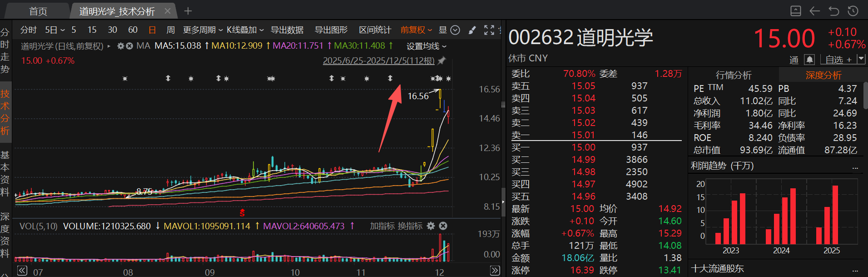
Task: Select the 60-minute K-line period
Action: tap(133, 30)
